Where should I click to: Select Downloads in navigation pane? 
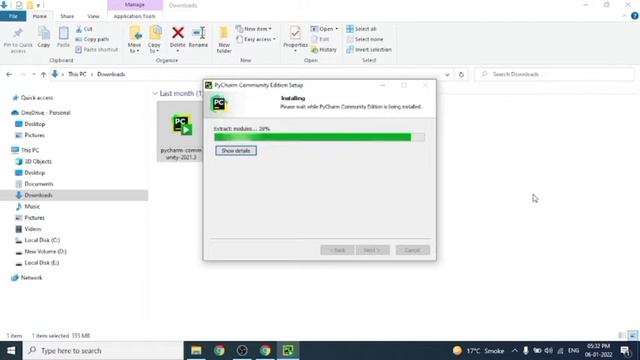tap(38, 195)
